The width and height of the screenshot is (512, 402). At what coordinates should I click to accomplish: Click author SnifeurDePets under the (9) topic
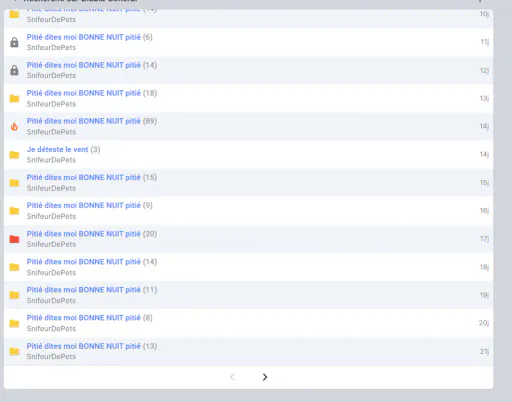pyautogui.click(x=51, y=216)
